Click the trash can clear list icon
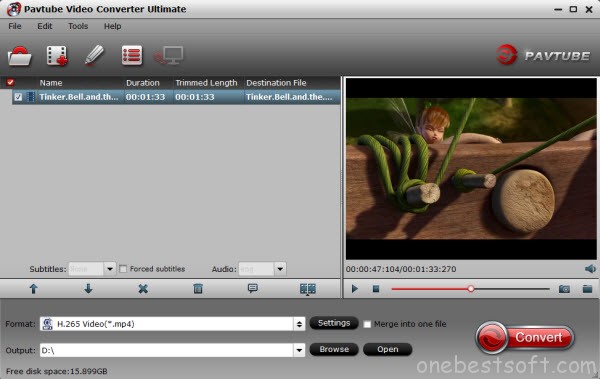The image size is (600, 379). (x=198, y=289)
